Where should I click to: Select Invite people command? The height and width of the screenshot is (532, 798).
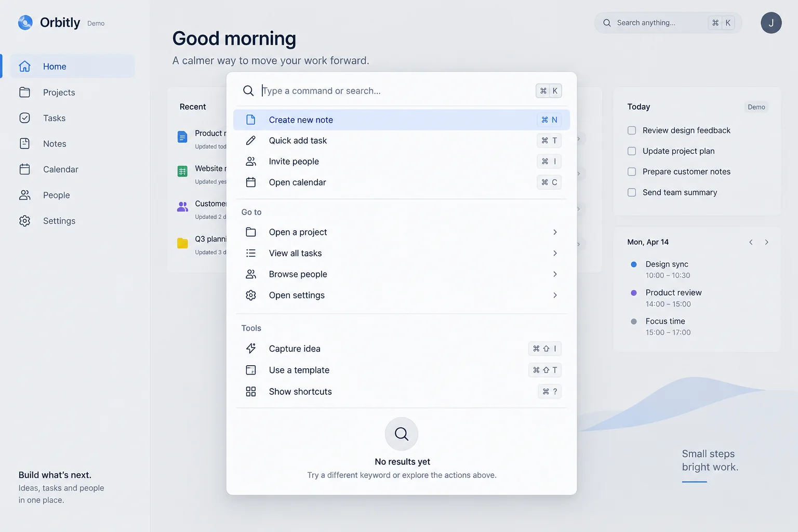pyautogui.click(x=402, y=162)
